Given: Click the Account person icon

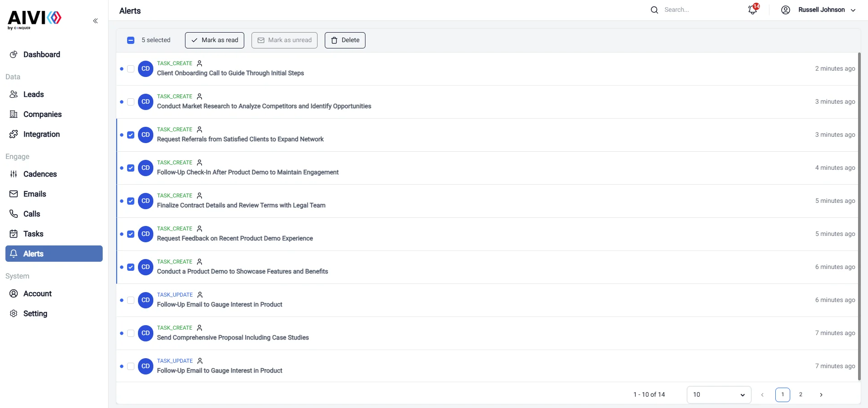Looking at the screenshot, I should [x=14, y=293].
